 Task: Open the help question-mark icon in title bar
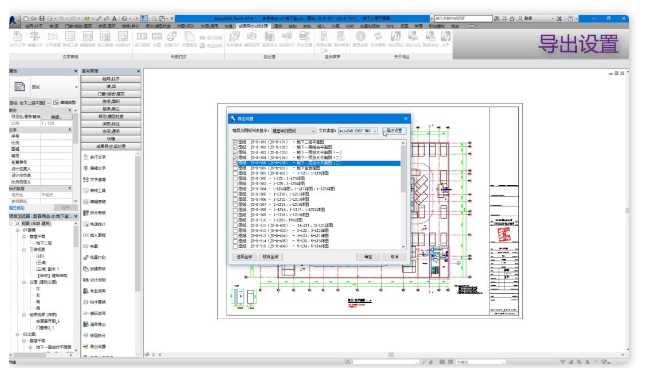(x=571, y=19)
